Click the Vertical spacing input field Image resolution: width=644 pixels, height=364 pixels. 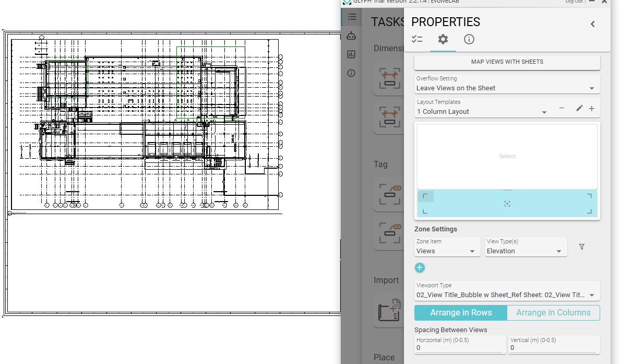554,344
